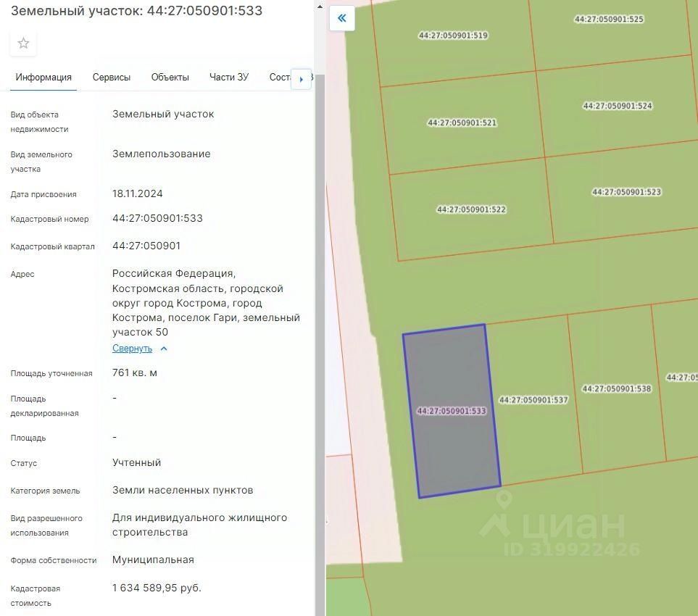
Task: Select the highlighted parcel 44:27:050901:533 on map
Action: tap(452, 411)
